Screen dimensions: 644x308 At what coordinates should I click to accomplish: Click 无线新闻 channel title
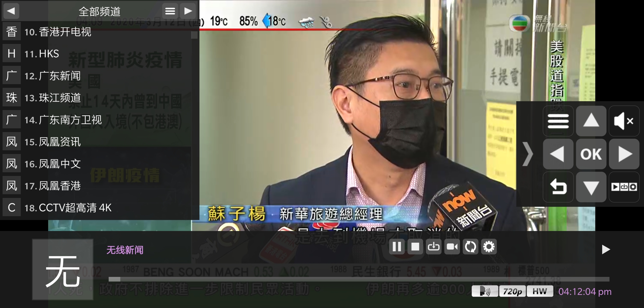(x=125, y=250)
